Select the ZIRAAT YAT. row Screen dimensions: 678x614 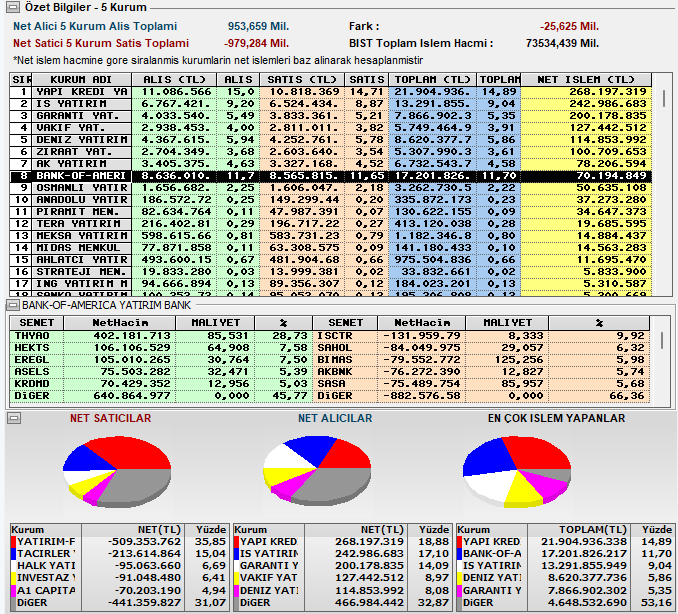(x=331, y=152)
